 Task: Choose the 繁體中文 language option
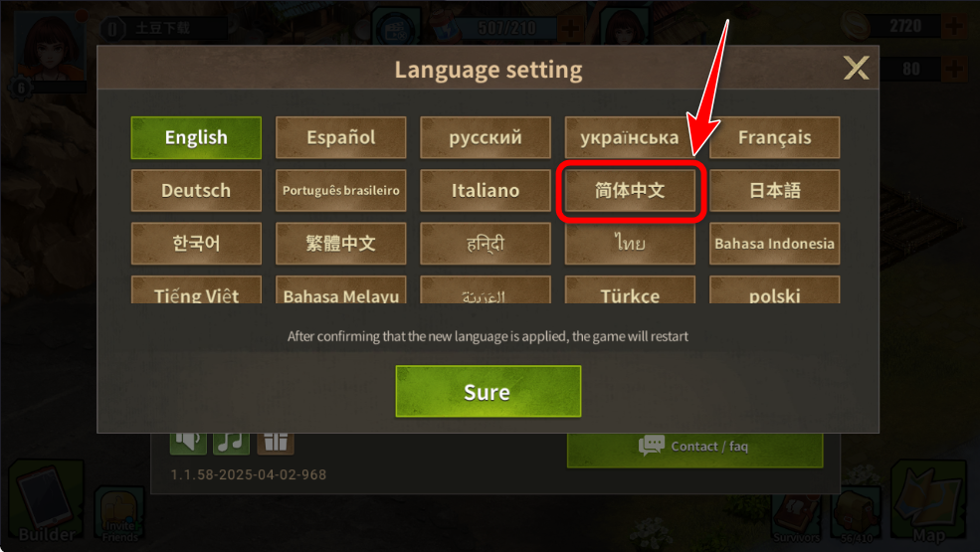[x=340, y=244]
